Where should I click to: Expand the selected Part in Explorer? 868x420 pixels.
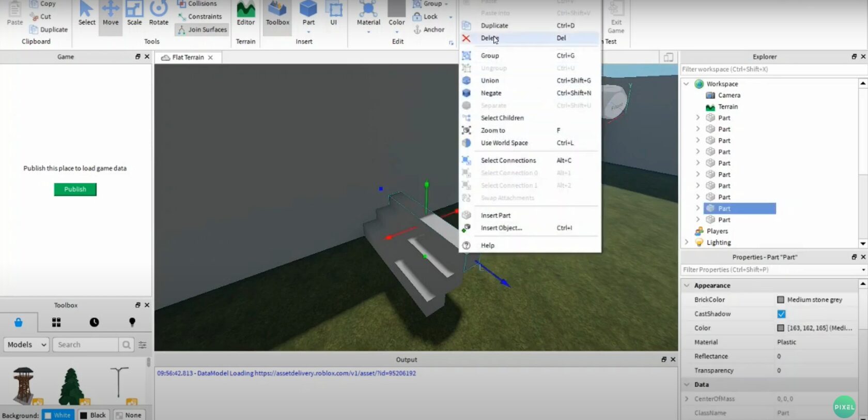pyautogui.click(x=698, y=208)
